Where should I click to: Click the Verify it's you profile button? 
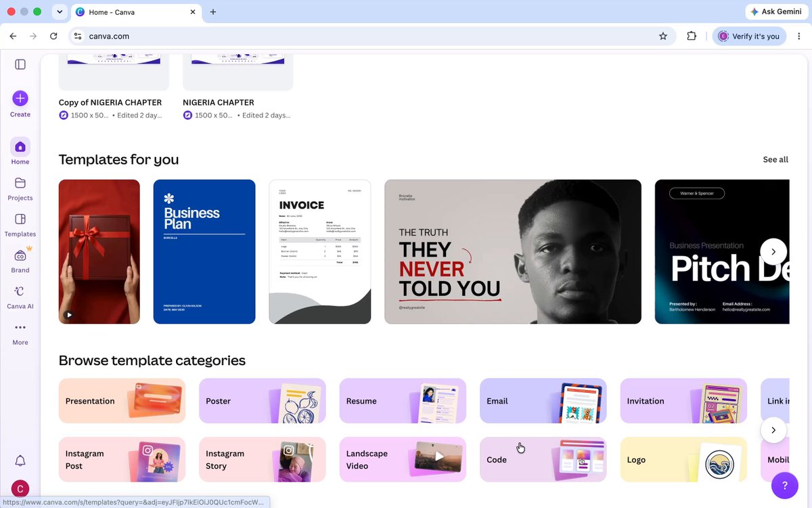tap(749, 37)
